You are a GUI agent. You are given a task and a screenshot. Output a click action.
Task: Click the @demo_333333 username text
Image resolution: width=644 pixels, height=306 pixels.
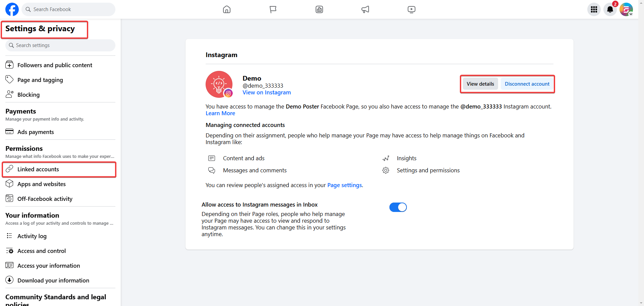pos(263,86)
